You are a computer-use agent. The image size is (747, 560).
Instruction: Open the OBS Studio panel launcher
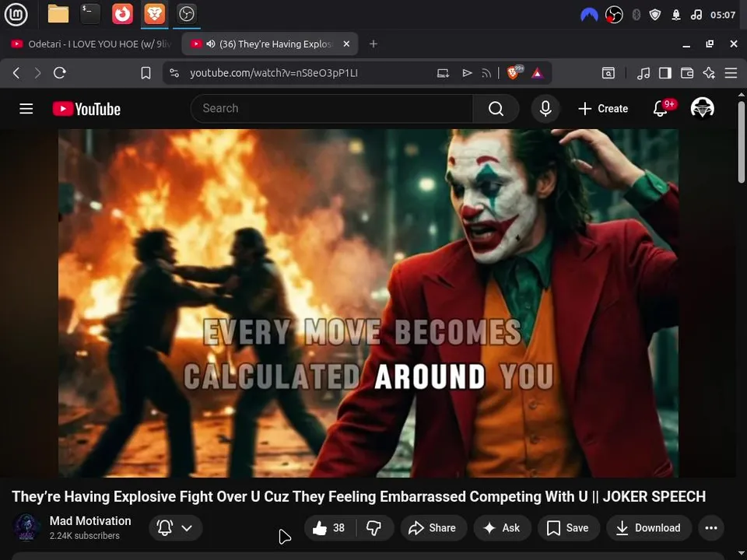click(186, 14)
